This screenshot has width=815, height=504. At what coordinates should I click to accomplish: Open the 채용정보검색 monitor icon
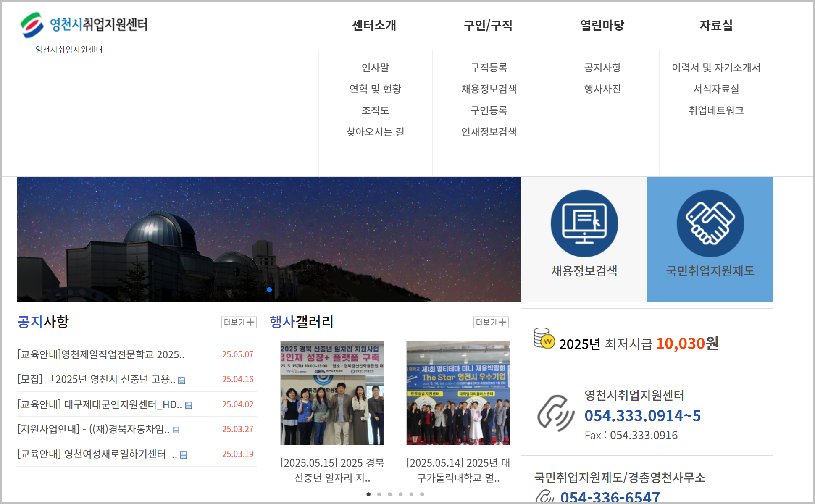[584, 223]
